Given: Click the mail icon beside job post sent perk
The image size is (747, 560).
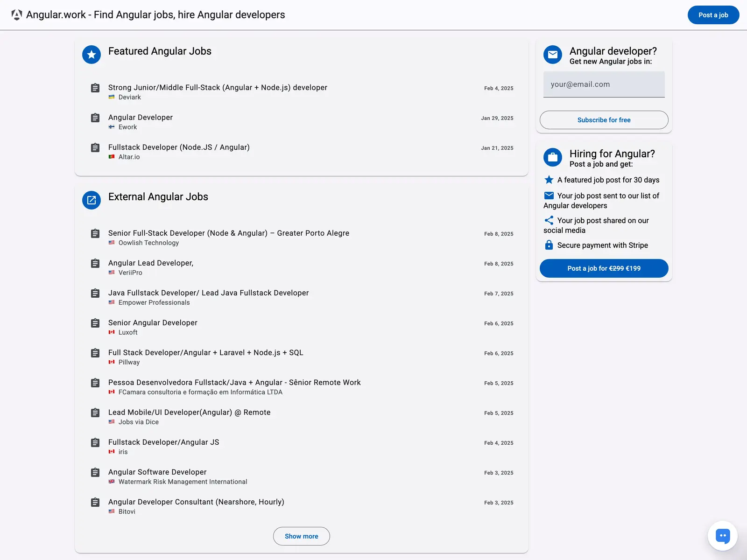Looking at the screenshot, I should coord(549,196).
